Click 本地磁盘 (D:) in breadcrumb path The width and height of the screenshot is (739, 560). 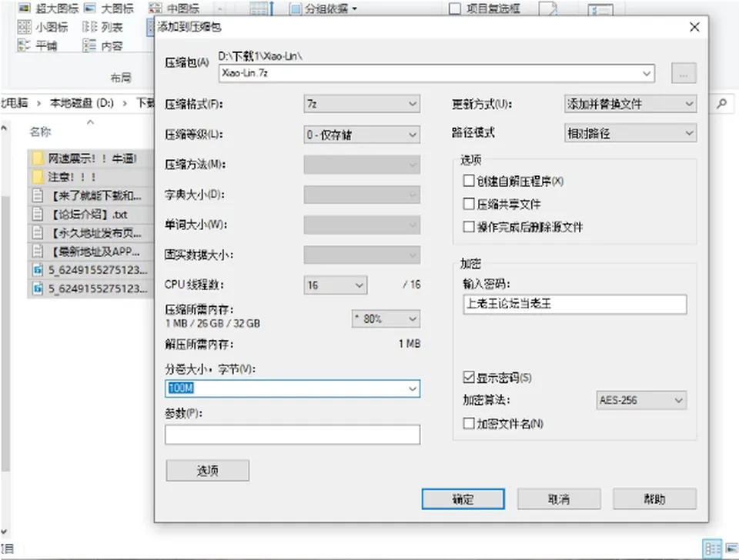click(x=82, y=102)
